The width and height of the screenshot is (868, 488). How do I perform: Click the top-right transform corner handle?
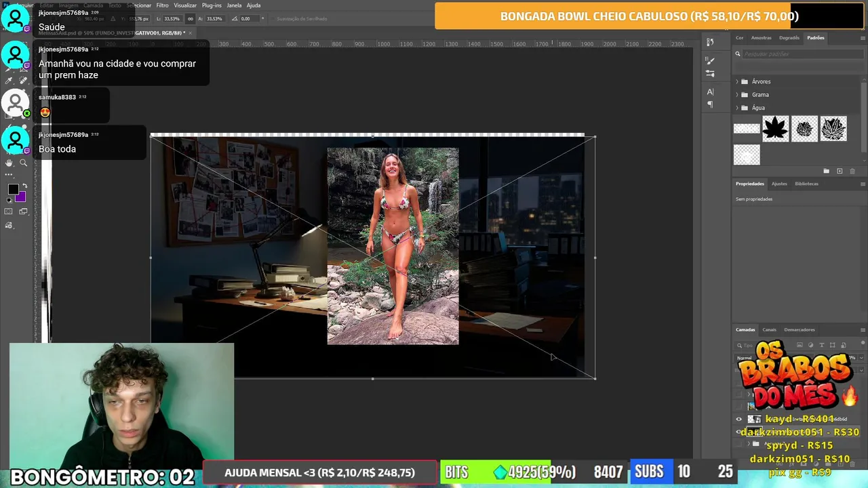pos(595,137)
